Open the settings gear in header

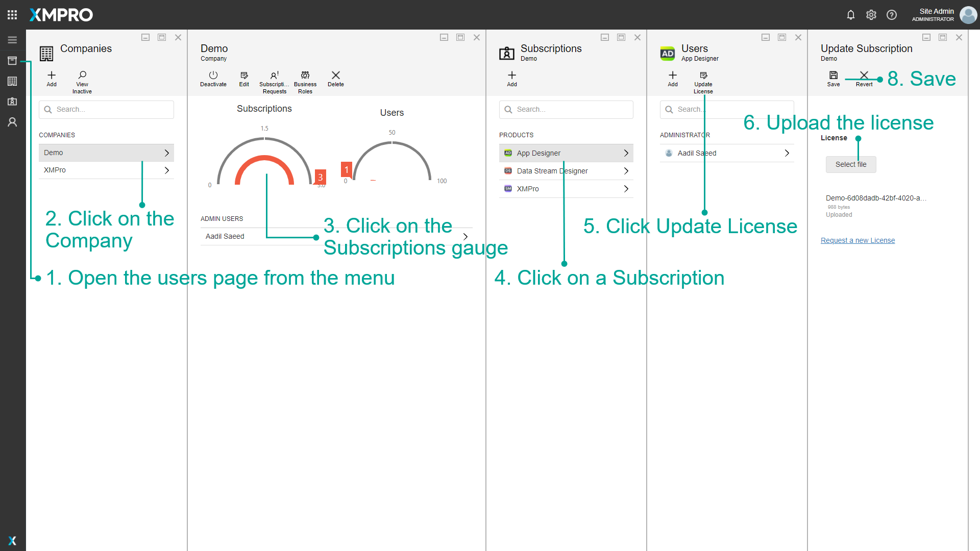point(871,15)
